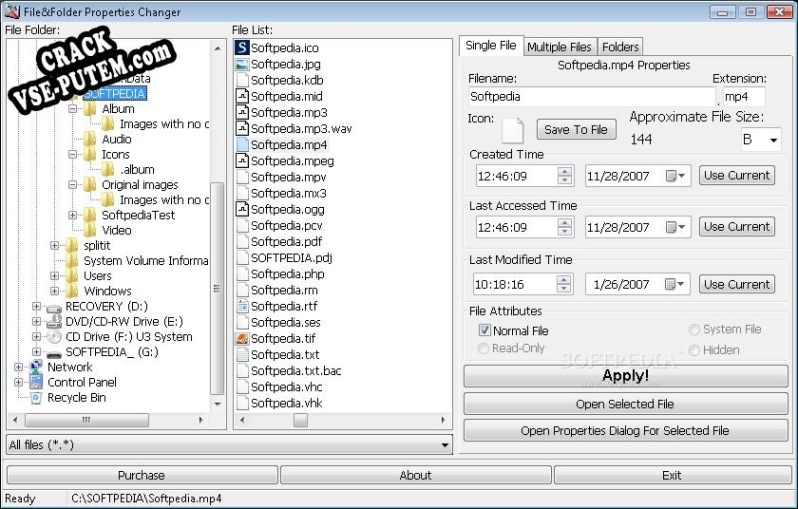Click the Users folder icon
This screenshot has width=798, height=509.
click(x=72, y=276)
